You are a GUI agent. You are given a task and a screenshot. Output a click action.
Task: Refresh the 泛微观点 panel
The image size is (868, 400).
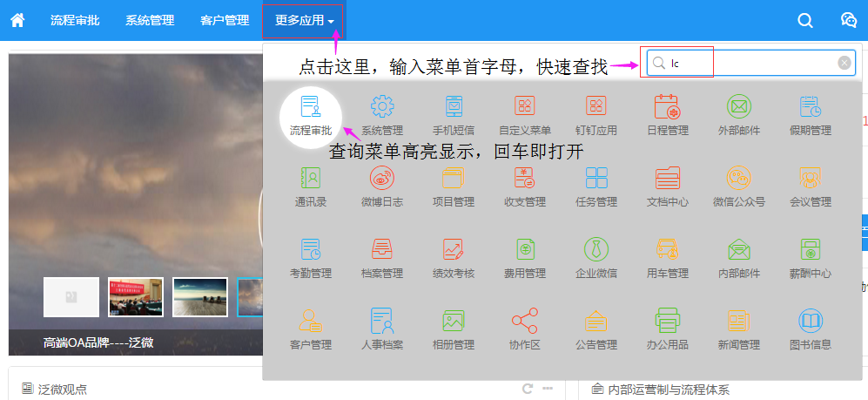[528, 389]
